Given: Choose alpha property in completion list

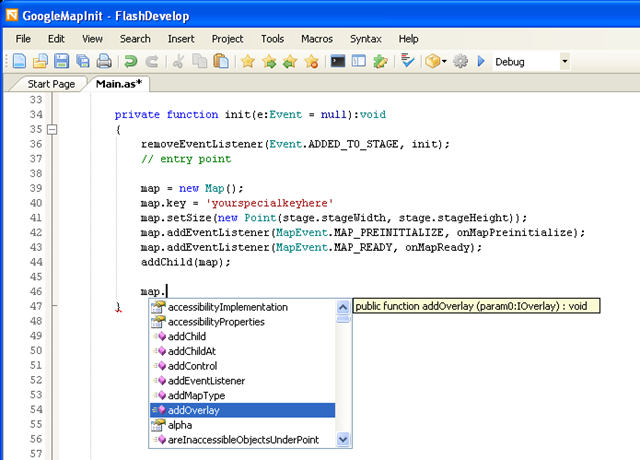Looking at the screenshot, I should [242, 425].
